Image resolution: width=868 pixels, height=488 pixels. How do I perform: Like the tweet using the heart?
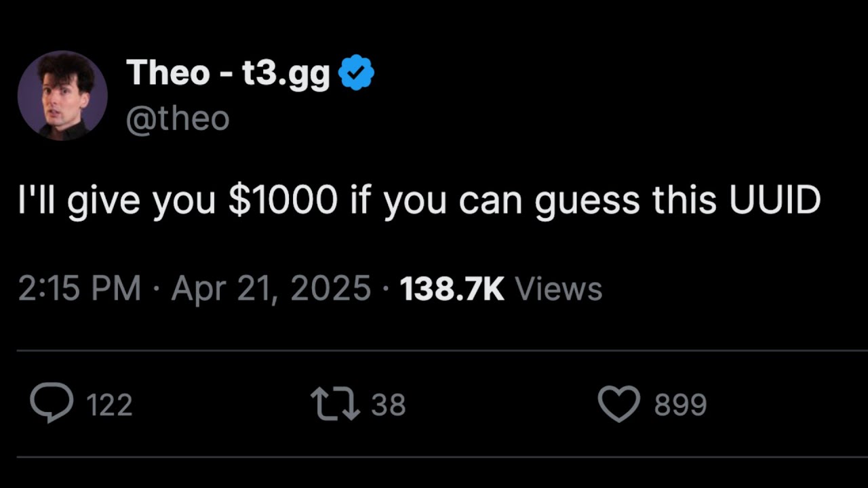click(x=618, y=401)
